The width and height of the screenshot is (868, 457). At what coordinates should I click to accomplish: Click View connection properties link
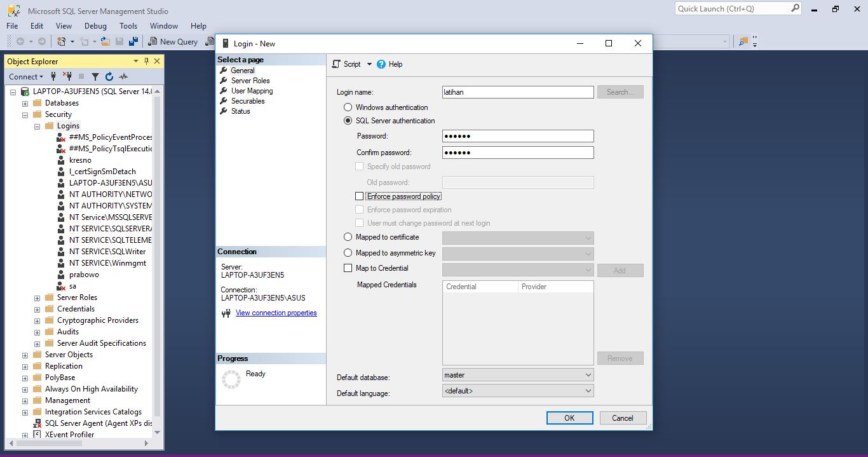276,313
